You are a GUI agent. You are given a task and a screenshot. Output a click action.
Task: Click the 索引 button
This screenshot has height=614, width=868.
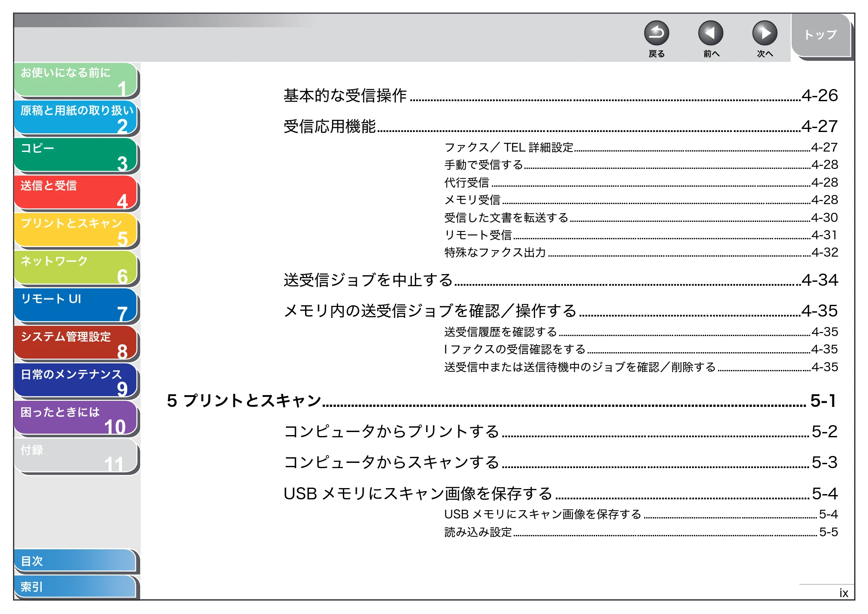click(x=76, y=587)
